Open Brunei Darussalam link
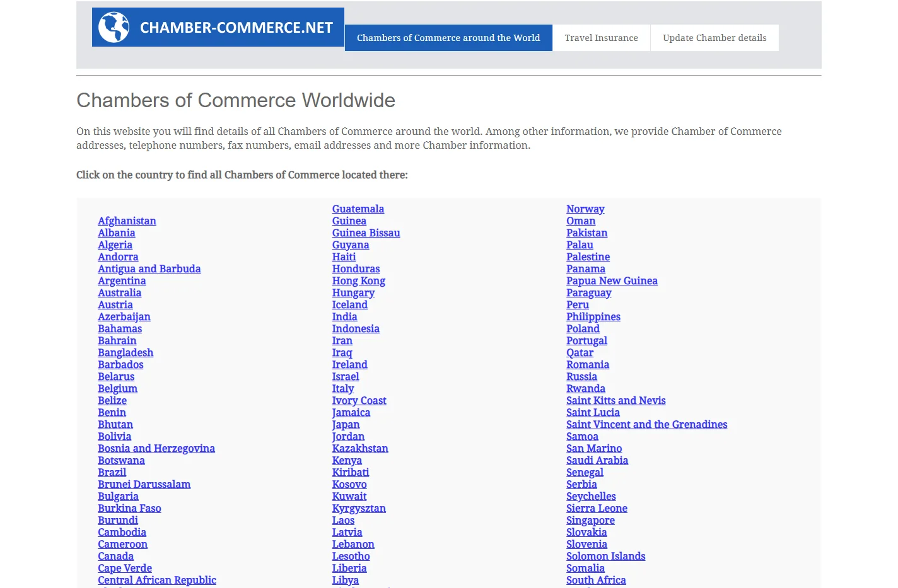The width and height of the screenshot is (898, 588). (144, 484)
